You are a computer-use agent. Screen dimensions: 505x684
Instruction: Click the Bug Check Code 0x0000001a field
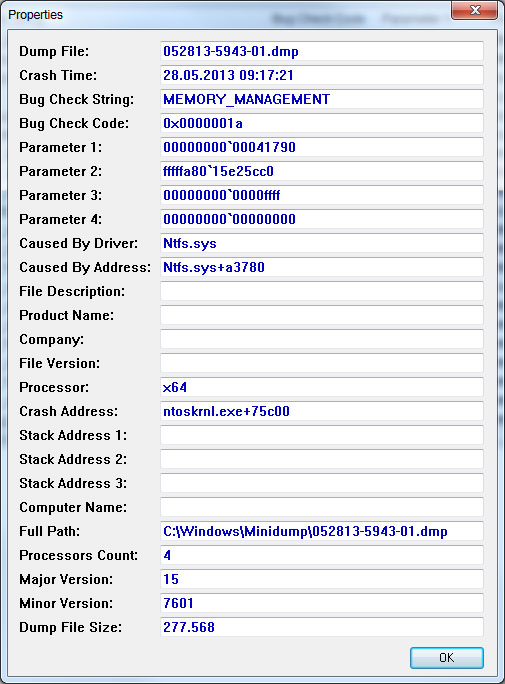click(x=322, y=123)
